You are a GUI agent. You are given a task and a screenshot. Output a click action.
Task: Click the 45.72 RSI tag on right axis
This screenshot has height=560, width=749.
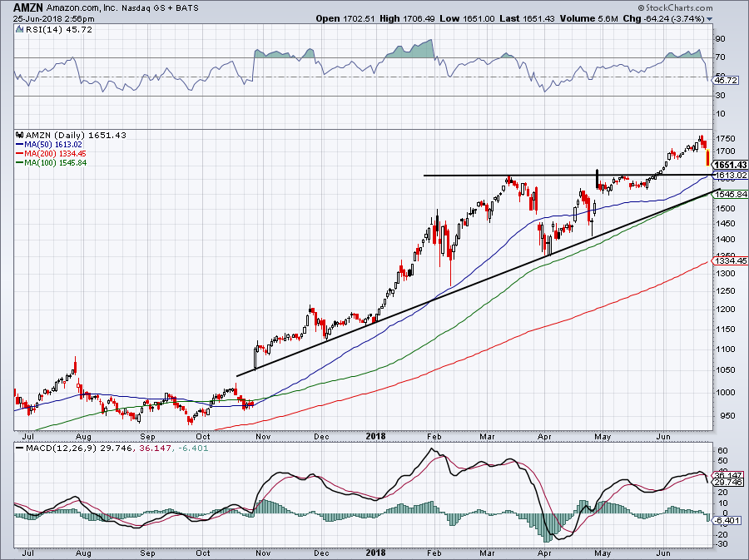[725, 80]
